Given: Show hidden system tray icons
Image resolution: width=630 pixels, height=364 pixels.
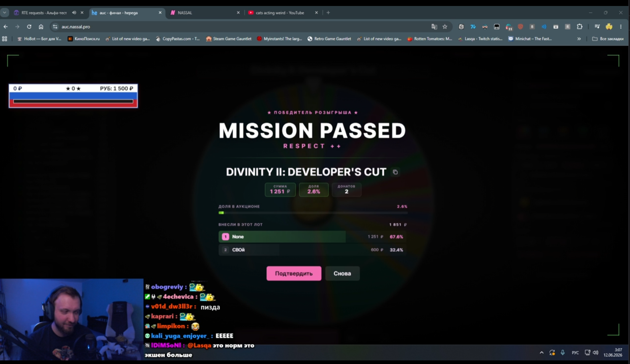Looking at the screenshot, I should tap(541, 352).
